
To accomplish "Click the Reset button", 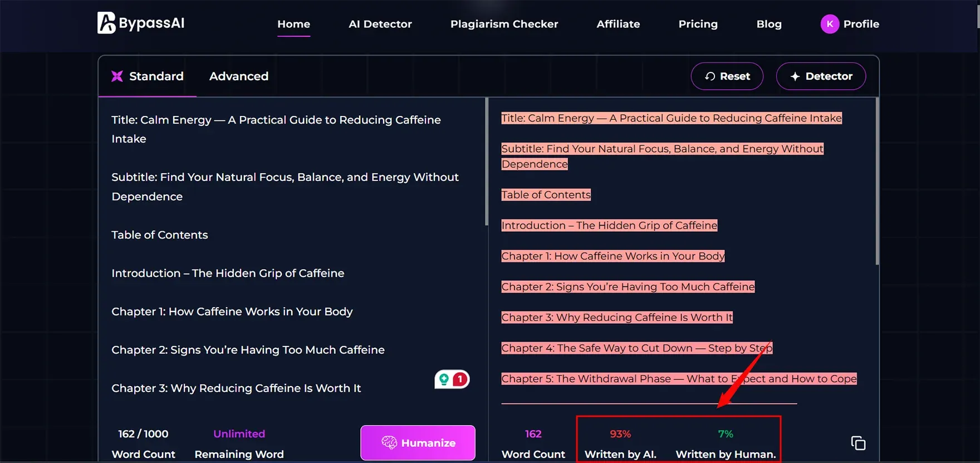I will [x=727, y=76].
